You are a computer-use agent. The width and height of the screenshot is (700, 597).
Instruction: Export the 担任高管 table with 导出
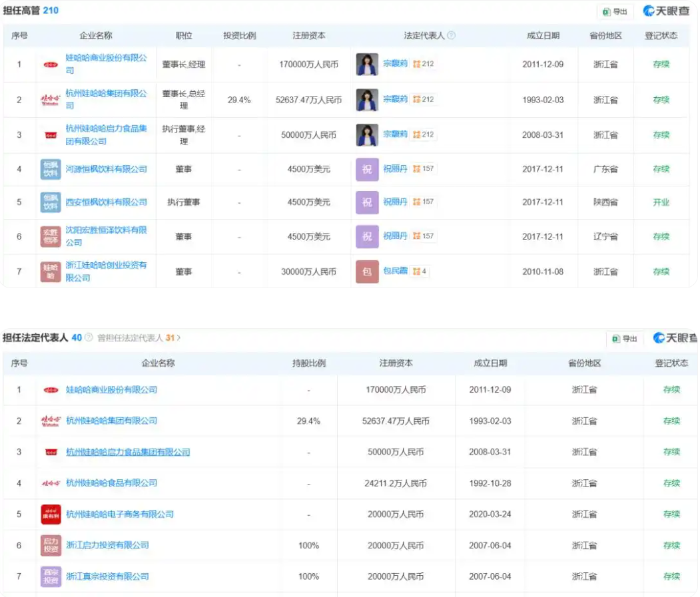[615, 11]
